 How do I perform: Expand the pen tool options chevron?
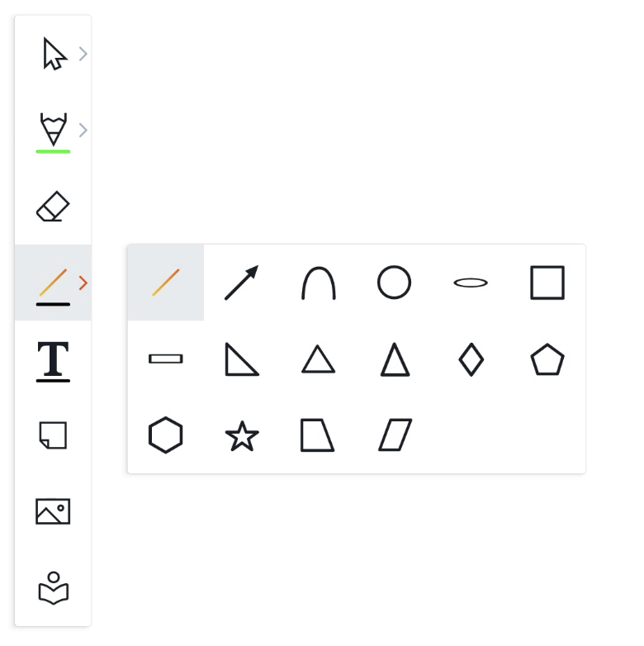click(x=83, y=130)
